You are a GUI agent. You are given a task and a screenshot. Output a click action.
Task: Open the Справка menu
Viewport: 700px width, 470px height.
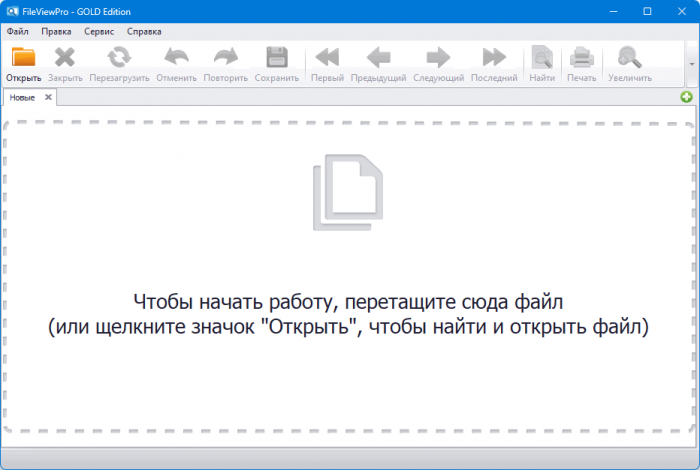(x=144, y=31)
